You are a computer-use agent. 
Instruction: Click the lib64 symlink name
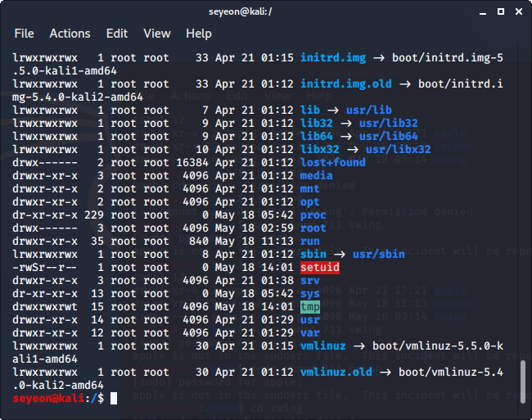316,137
